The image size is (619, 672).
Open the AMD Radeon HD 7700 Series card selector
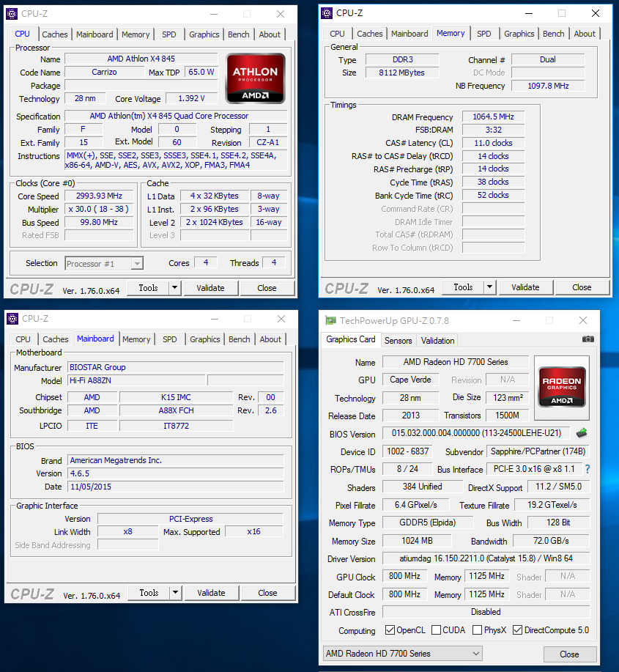pyautogui.click(x=403, y=653)
